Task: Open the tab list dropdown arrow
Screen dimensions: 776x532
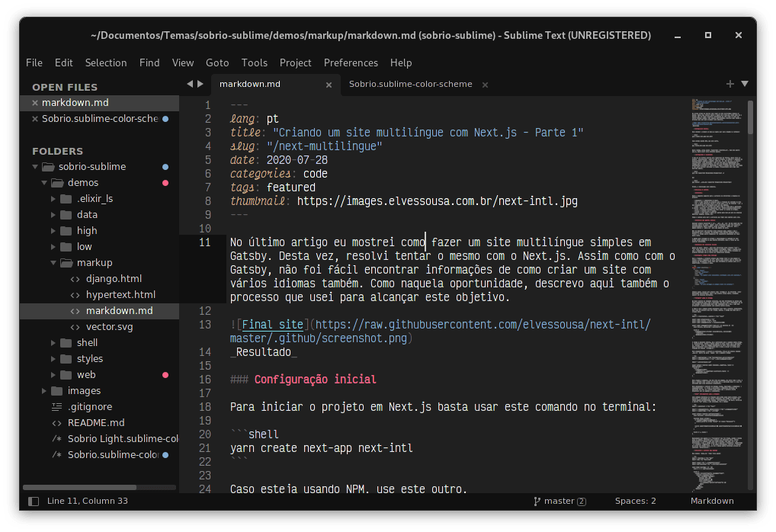Action: (x=744, y=84)
